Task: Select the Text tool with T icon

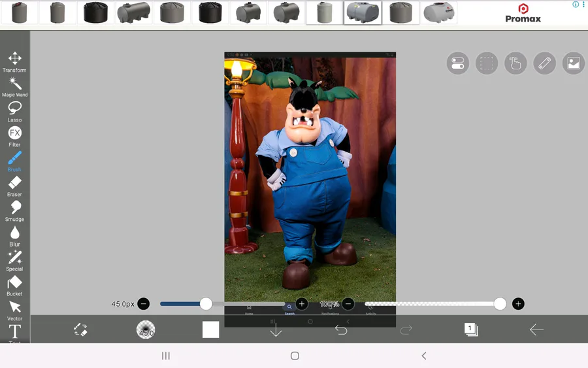Action: pos(14,333)
